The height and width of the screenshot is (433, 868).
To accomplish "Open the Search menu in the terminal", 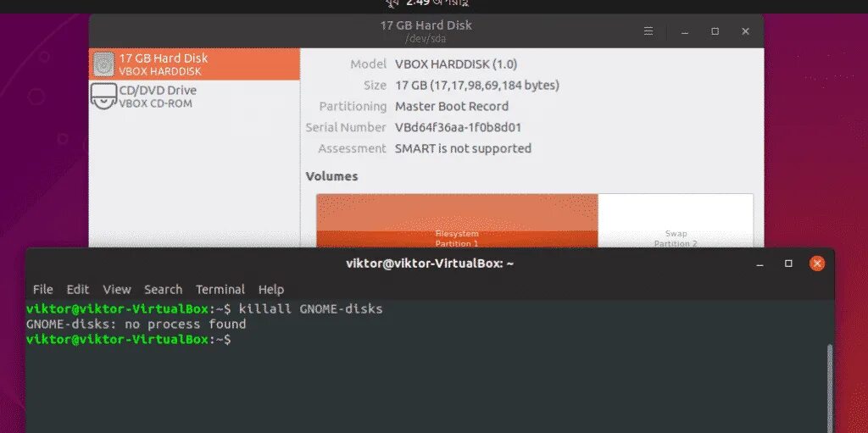I will [164, 290].
